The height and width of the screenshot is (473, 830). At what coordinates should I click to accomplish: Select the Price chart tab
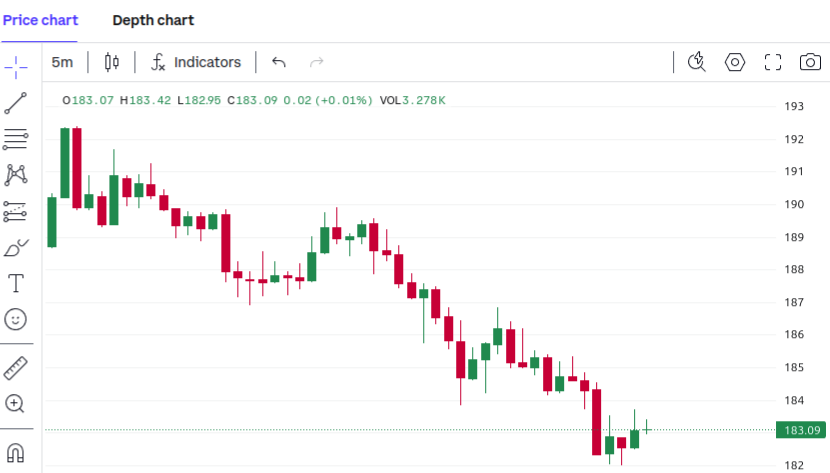point(40,20)
